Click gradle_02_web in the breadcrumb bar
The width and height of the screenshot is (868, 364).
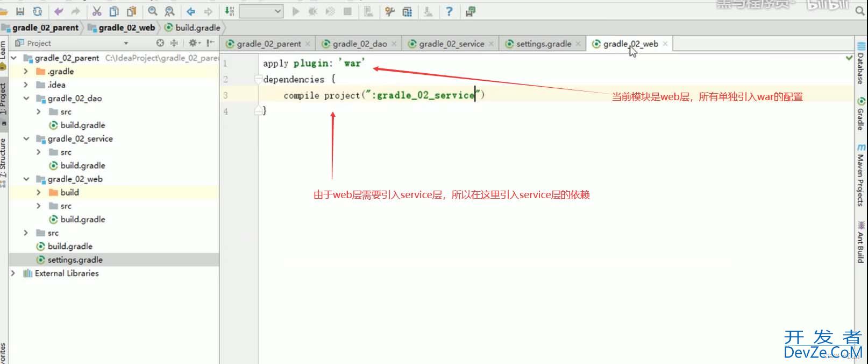[x=126, y=27]
